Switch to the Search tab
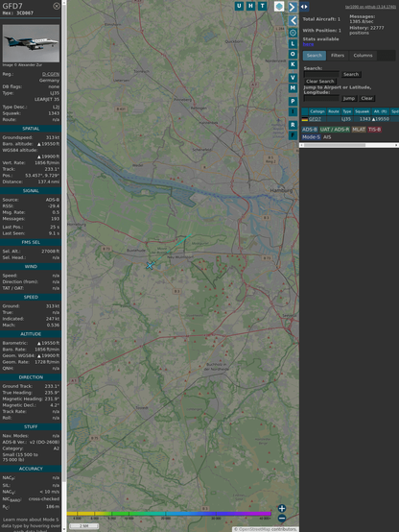The width and height of the screenshot is (399, 532). point(315,56)
